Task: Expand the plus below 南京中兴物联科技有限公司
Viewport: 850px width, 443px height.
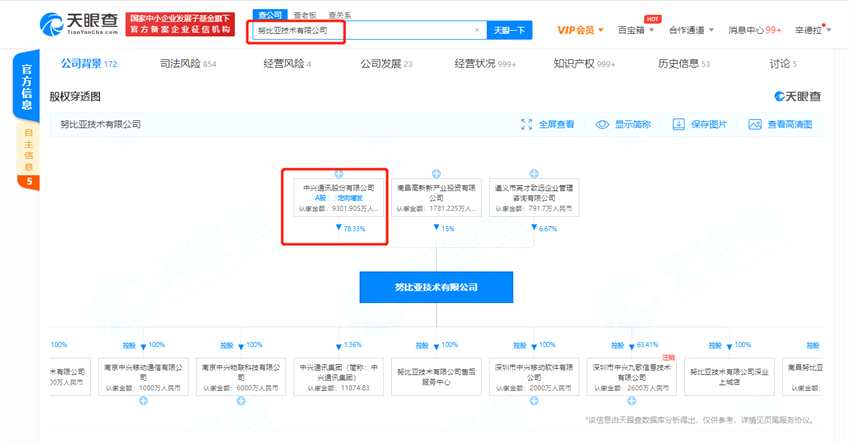Action: pyautogui.click(x=241, y=401)
